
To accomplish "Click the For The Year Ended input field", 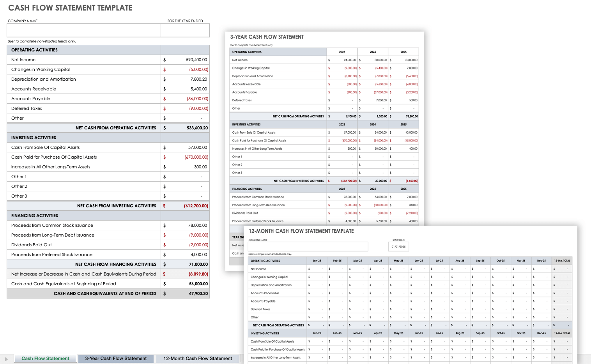I will [185, 30].
